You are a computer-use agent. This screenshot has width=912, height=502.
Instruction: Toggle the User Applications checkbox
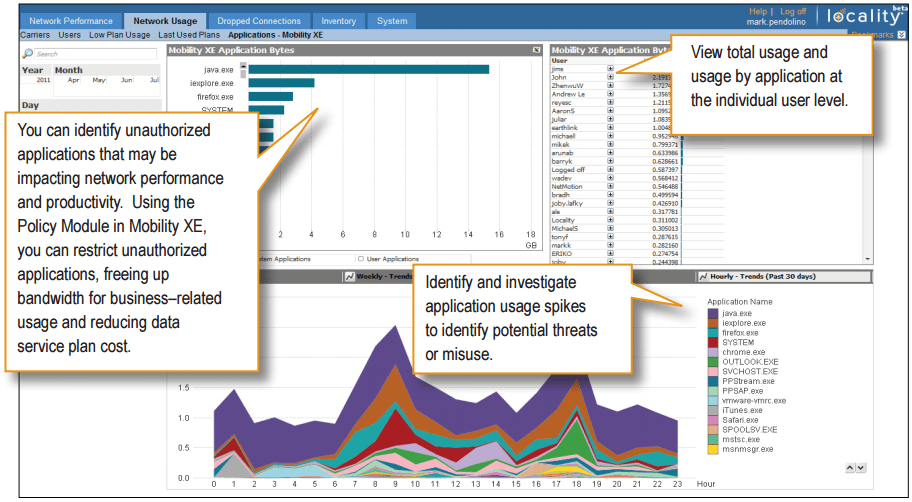tap(361, 259)
